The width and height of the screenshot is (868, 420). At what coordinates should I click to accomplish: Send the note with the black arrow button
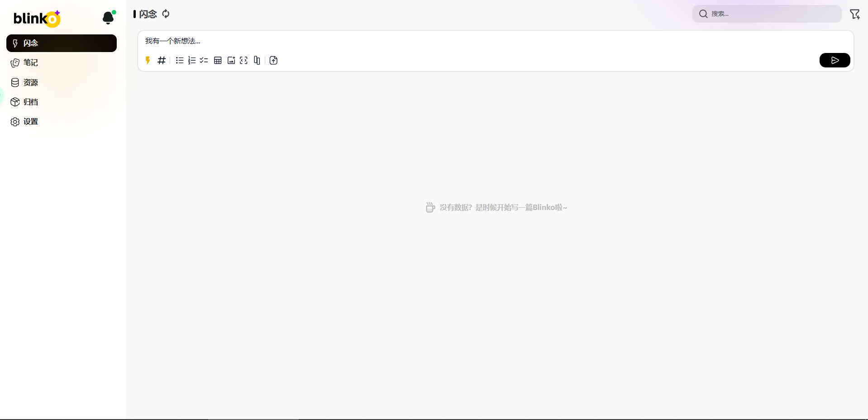point(835,60)
